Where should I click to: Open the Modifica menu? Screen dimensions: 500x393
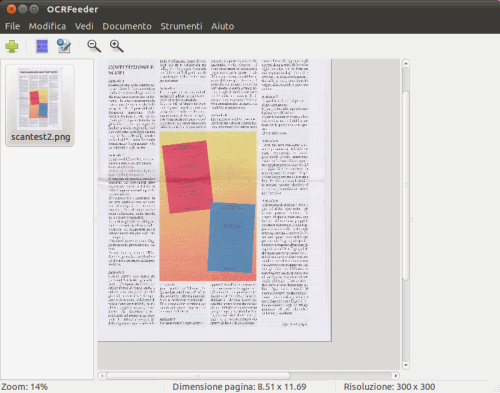pos(47,26)
